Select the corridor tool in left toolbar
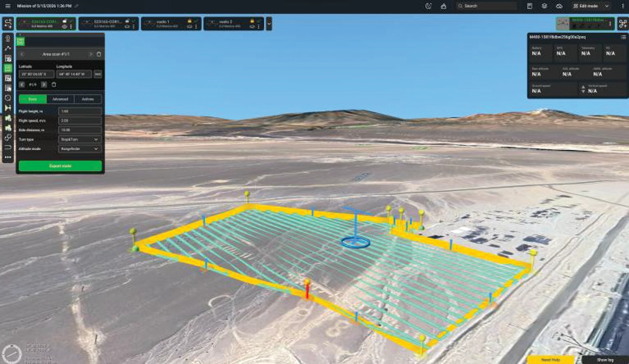 pos(8,108)
